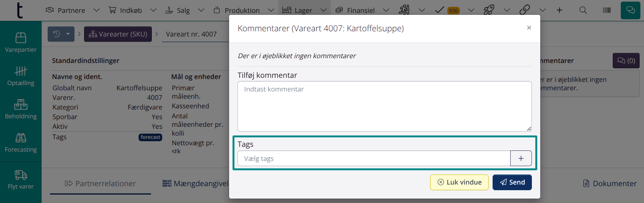Select the Vareart nr. 4007 breadcrumb tab
This screenshot has height=203, width=644.
coord(191,35)
